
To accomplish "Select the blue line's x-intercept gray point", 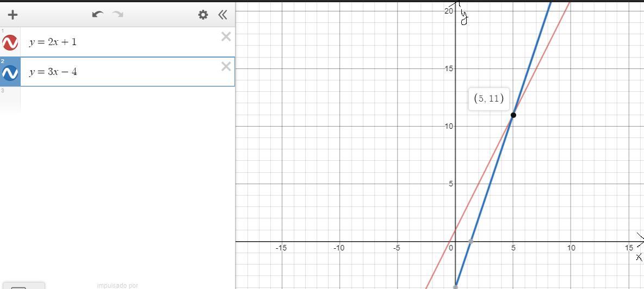I will click(470, 241).
